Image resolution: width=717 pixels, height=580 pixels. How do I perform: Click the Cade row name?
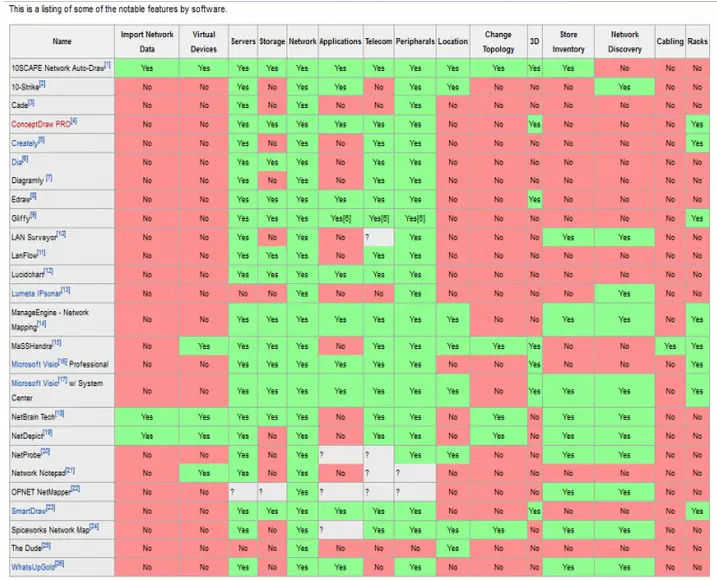tap(20, 106)
